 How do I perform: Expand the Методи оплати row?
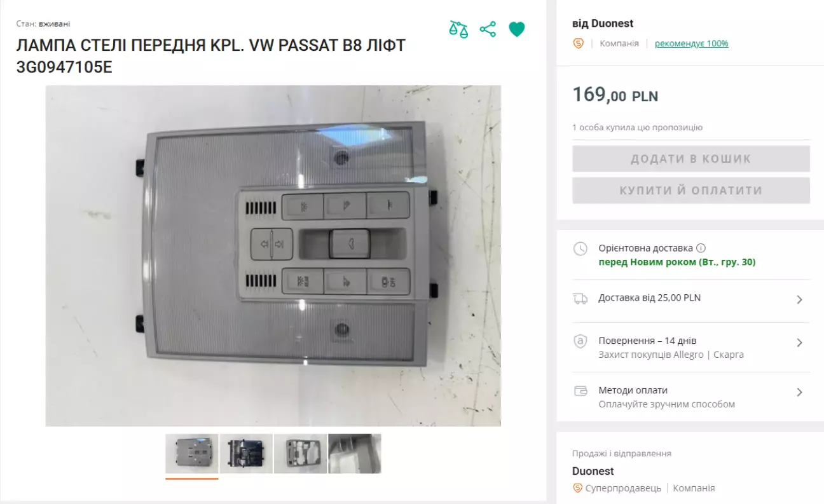(x=691, y=397)
